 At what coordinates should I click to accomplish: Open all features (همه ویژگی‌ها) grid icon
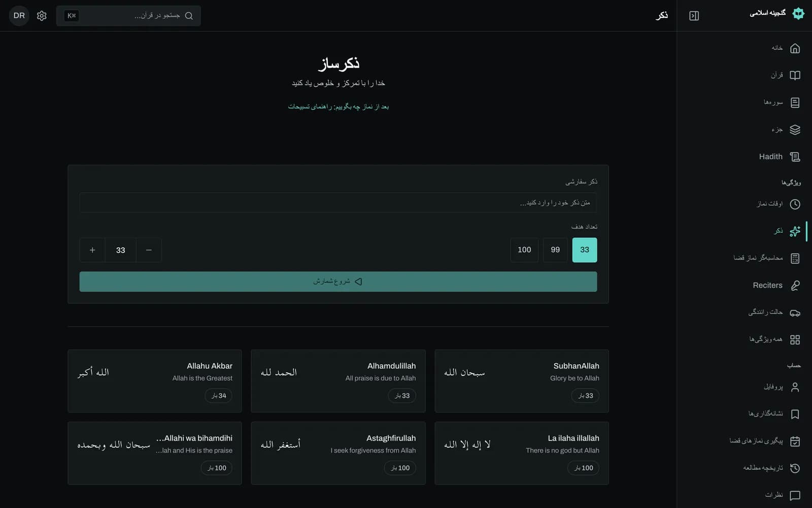click(x=795, y=339)
